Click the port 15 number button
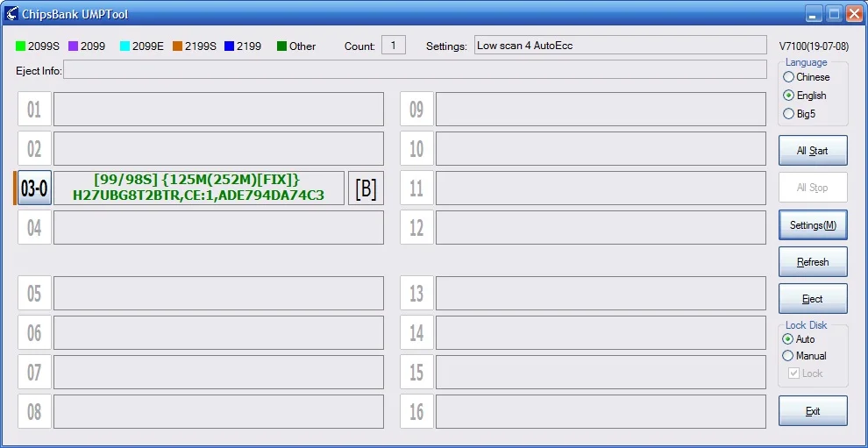This screenshot has width=868, height=448. click(x=416, y=372)
